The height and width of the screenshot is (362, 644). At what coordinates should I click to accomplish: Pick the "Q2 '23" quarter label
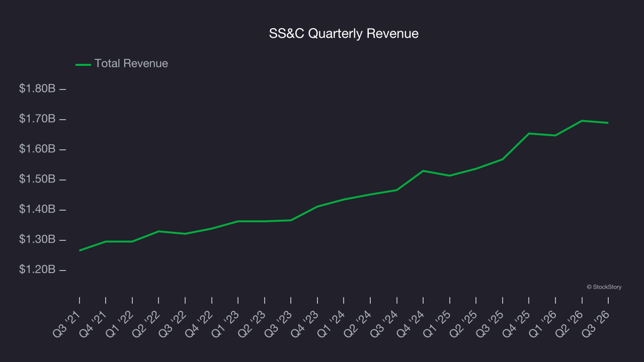tap(252, 323)
